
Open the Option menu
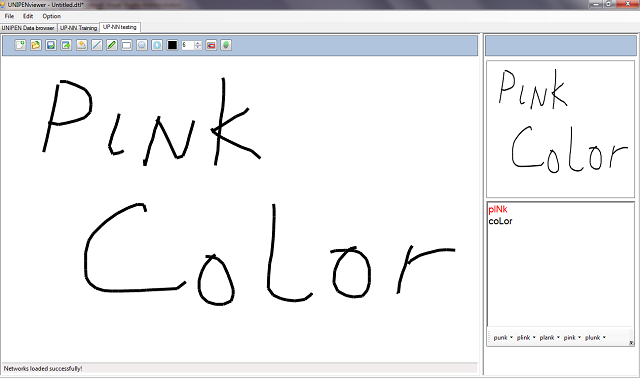point(51,16)
